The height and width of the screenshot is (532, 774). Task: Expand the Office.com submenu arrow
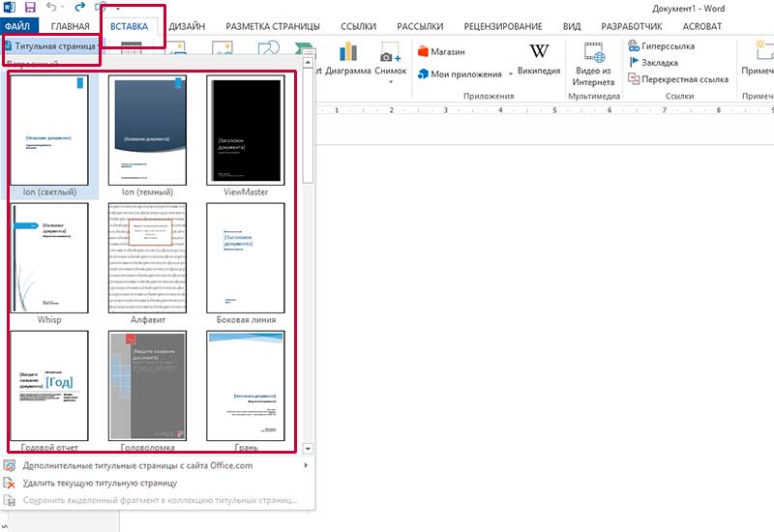306,465
